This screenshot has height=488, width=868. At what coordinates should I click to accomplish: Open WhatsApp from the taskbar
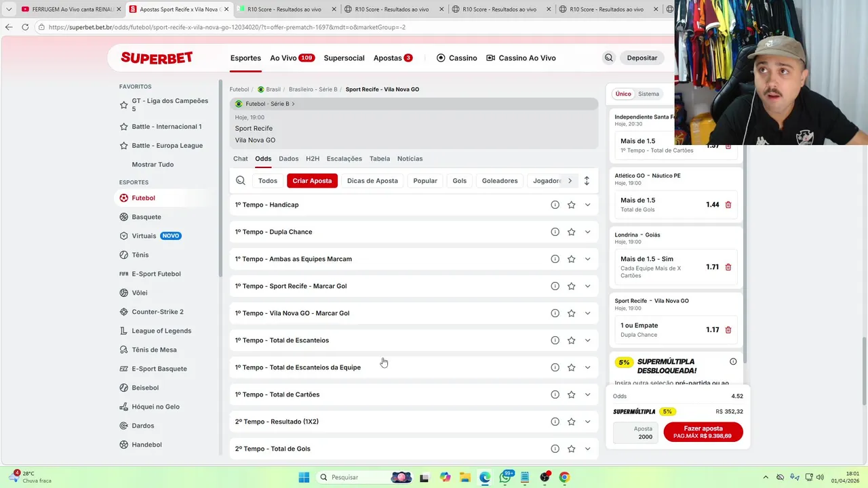[x=505, y=477]
